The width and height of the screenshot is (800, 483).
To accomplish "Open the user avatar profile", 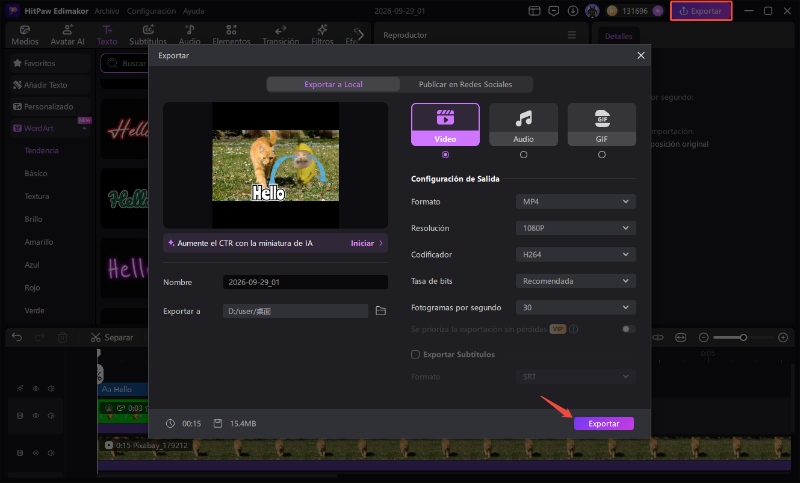I will point(592,11).
